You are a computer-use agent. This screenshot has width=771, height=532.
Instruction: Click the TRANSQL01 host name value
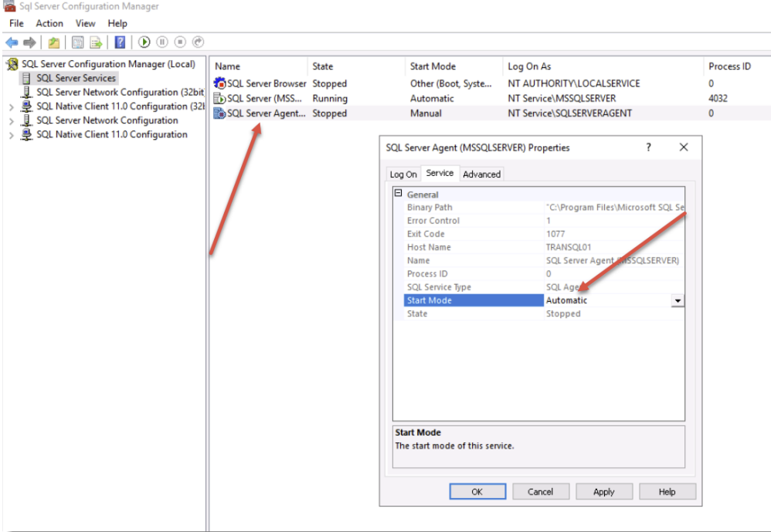[x=569, y=248]
